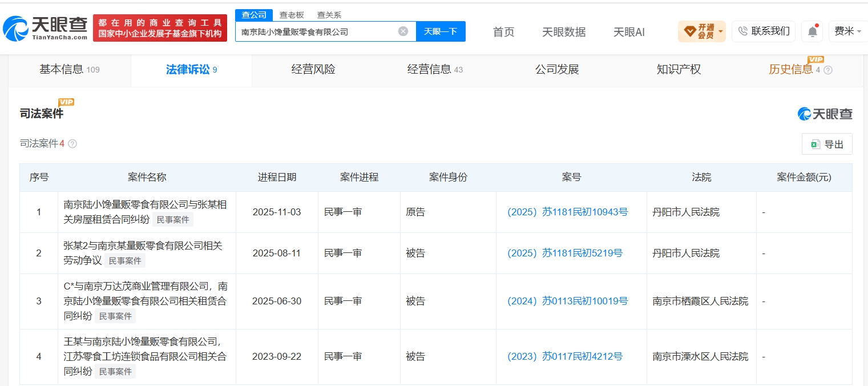Click 南京市栖霞区人民法院 court cell
Screen dimensions: 868x386
point(700,301)
